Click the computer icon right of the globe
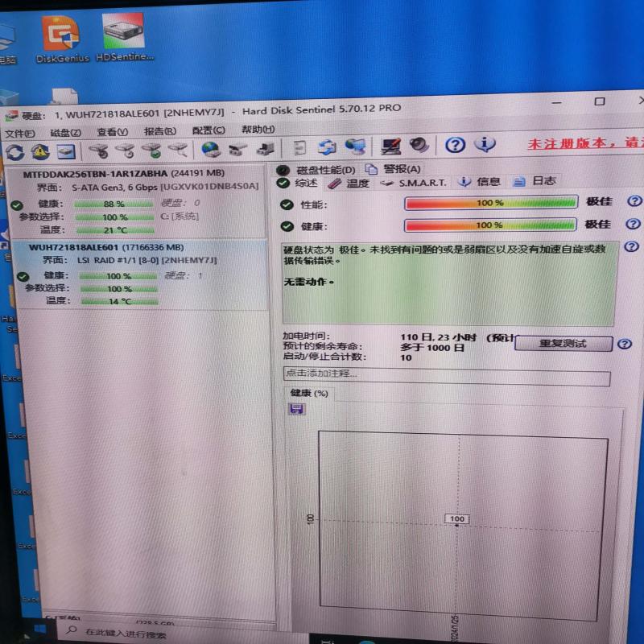This screenshot has height=644, width=644. pos(265,148)
